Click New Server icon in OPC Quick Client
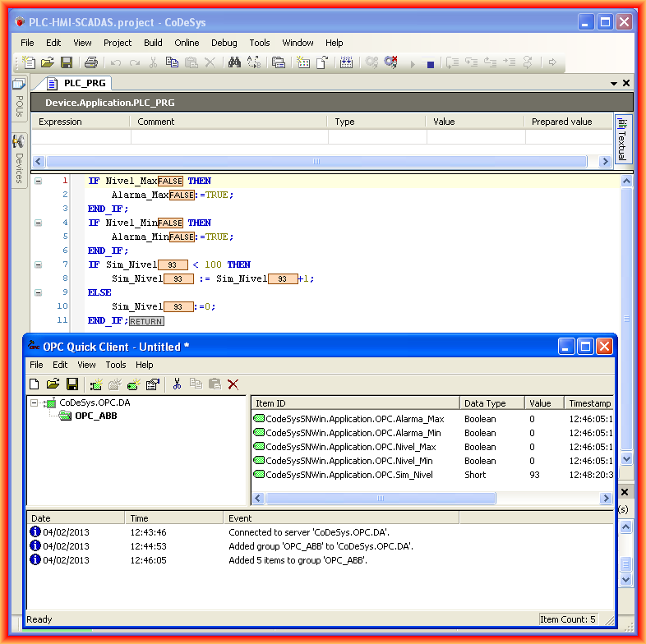The image size is (646, 644). [x=95, y=384]
